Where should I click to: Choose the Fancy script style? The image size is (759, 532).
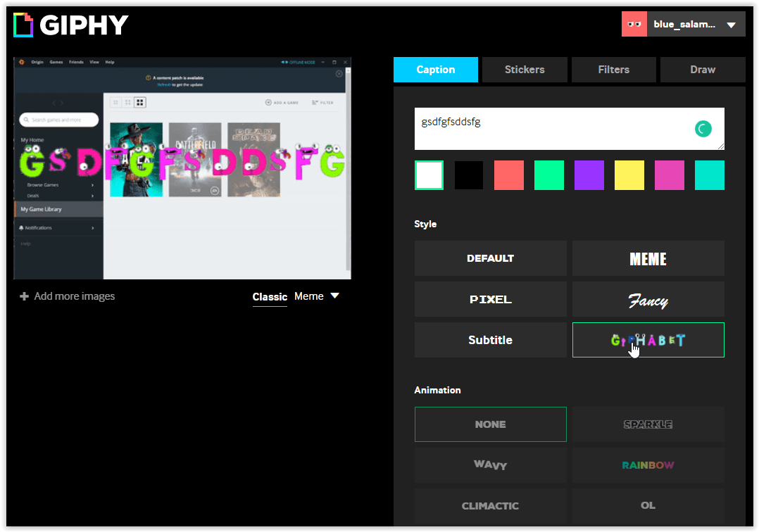point(648,300)
